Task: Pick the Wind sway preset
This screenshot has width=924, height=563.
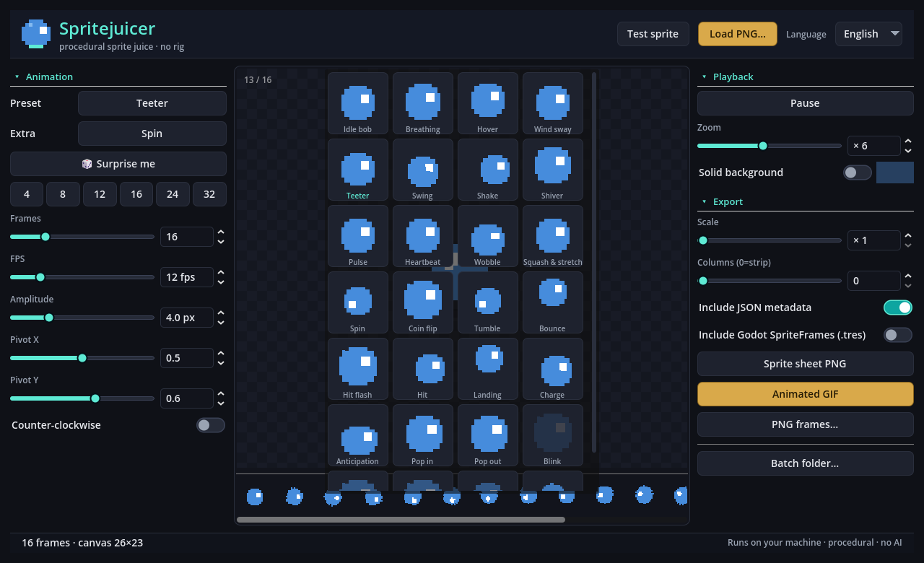Action: coord(552,103)
